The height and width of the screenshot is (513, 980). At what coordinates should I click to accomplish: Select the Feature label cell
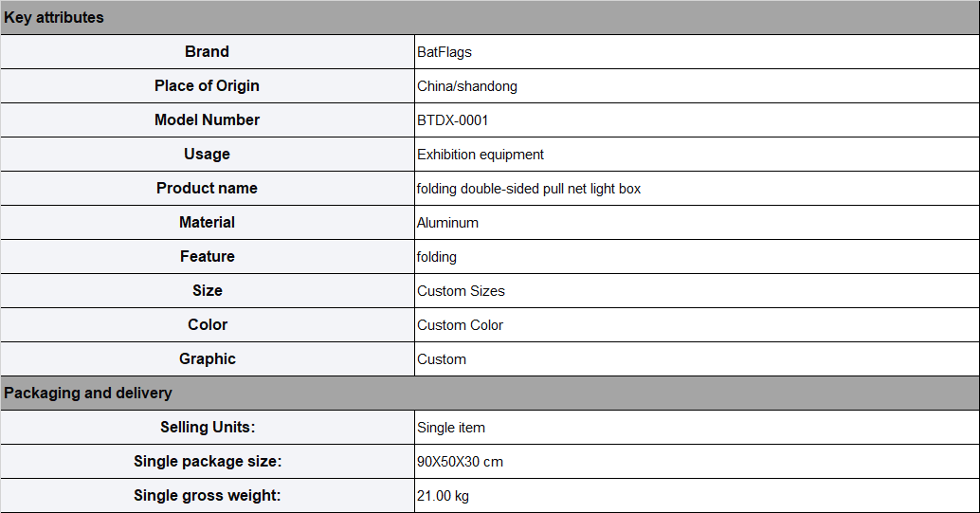[207, 256]
